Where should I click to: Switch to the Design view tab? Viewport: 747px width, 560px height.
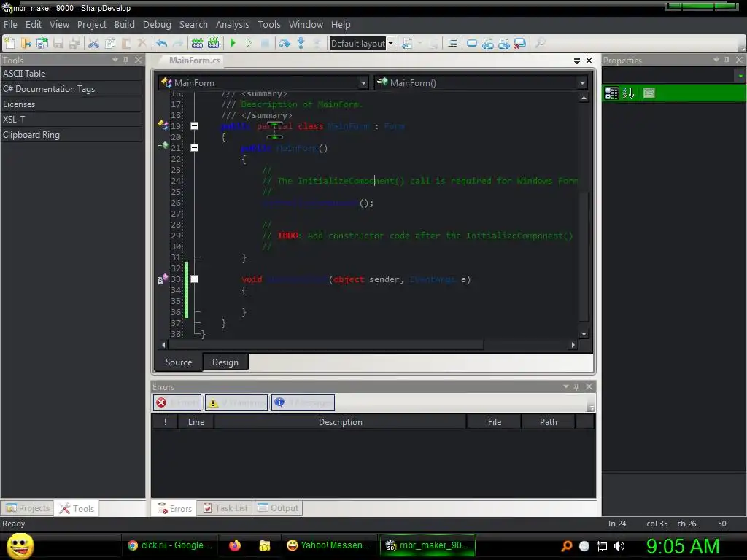click(225, 362)
